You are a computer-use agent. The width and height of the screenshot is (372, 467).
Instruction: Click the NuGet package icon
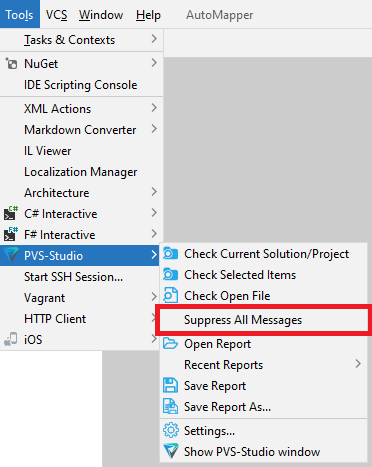(11, 63)
